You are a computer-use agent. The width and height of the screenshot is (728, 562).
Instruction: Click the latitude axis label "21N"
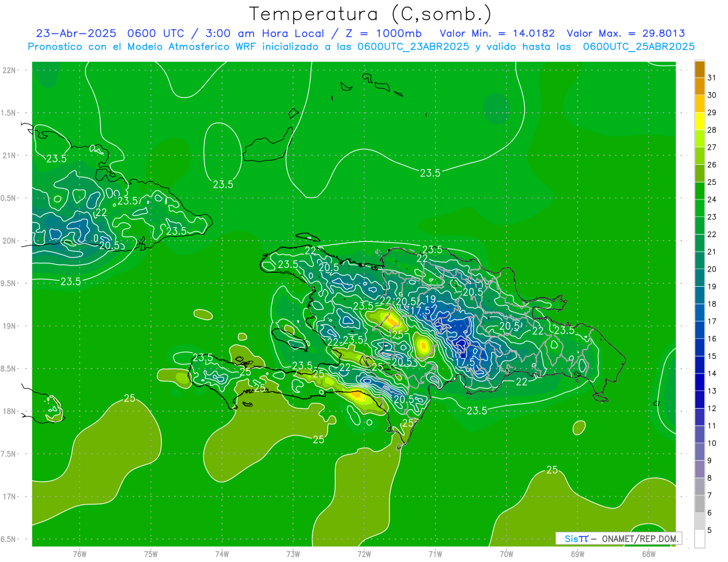(x=9, y=155)
